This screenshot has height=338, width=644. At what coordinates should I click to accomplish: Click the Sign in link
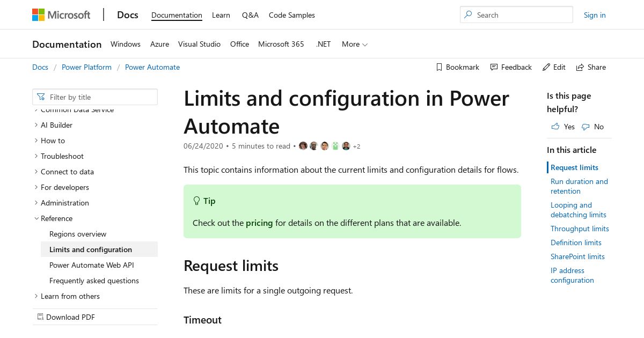point(595,15)
